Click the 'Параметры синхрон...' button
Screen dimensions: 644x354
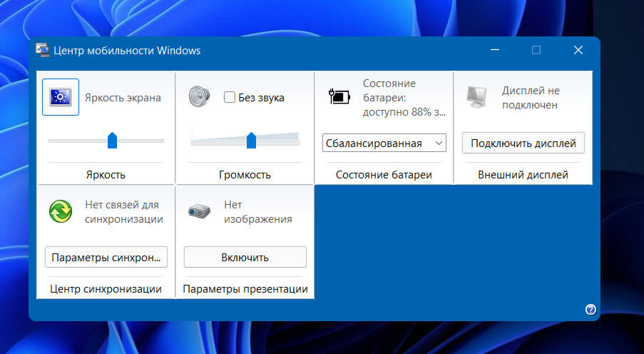pos(106,258)
